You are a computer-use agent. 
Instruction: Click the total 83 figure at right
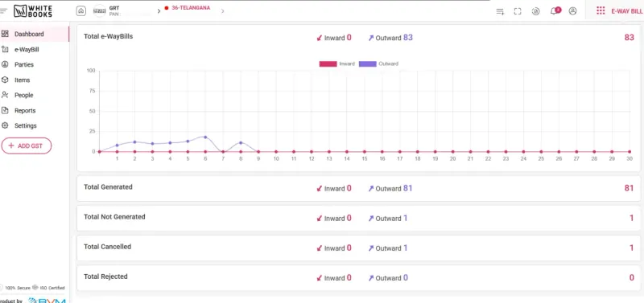pos(630,37)
